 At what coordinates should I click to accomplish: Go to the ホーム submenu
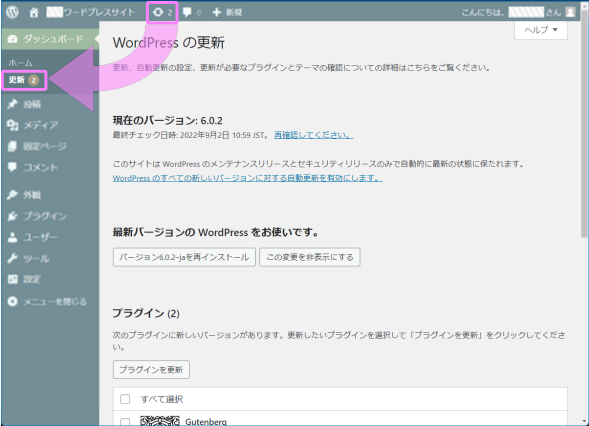click(x=21, y=63)
